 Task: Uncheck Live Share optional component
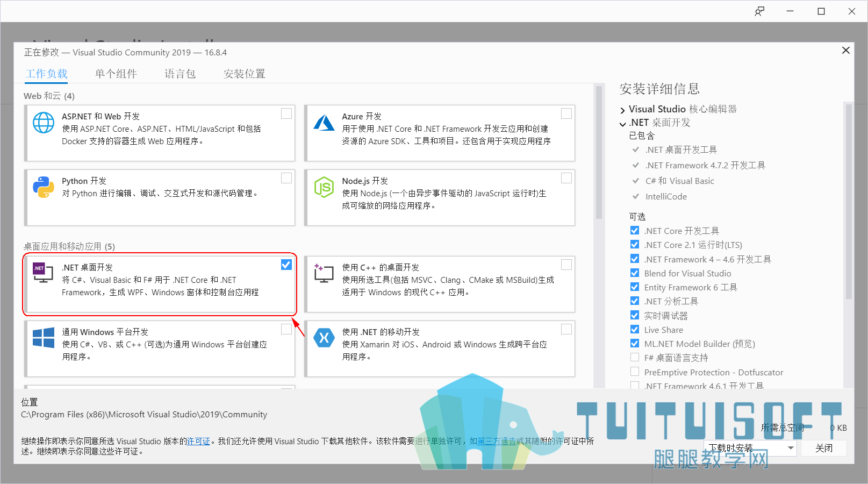[x=635, y=330]
